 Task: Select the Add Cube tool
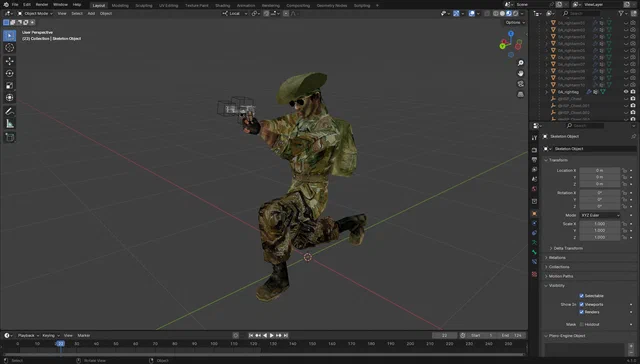9,137
